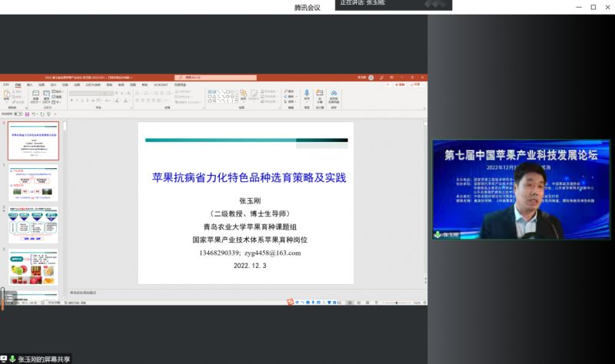Image resolution: width=615 pixels, height=364 pixels.
Task: Adjust the zoom slider in status bar
Action: click(398, 303)
